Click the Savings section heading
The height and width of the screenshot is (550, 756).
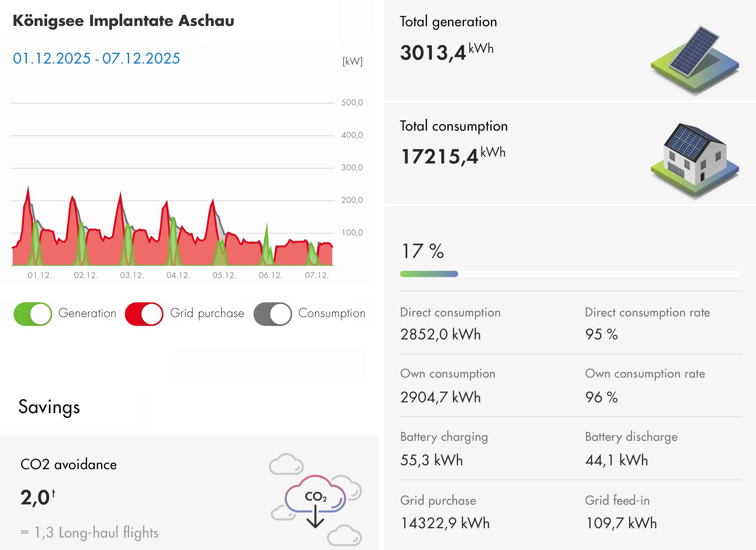point(49,407)
